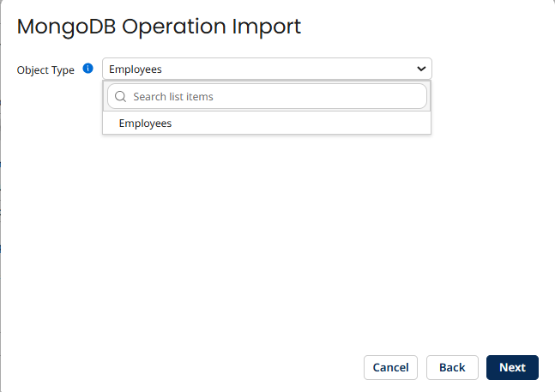
Task: Click the selected Employees value in combo box
Action: point(136,69)
